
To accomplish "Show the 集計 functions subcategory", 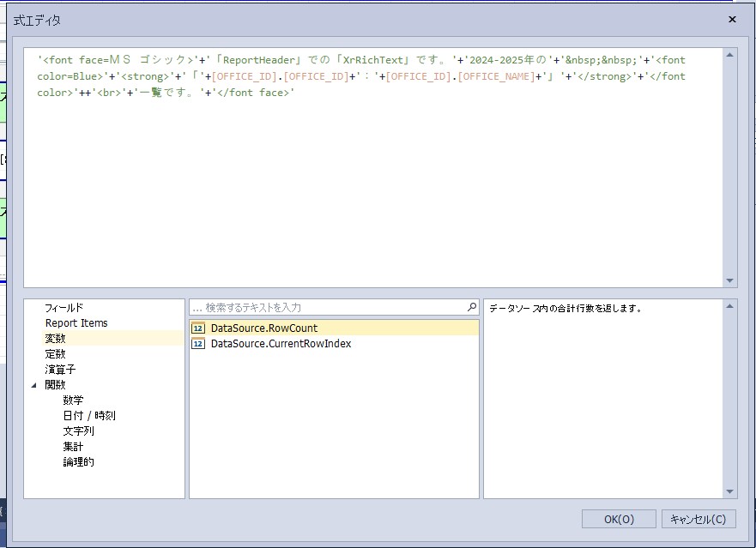I will (x=73, y=447).
